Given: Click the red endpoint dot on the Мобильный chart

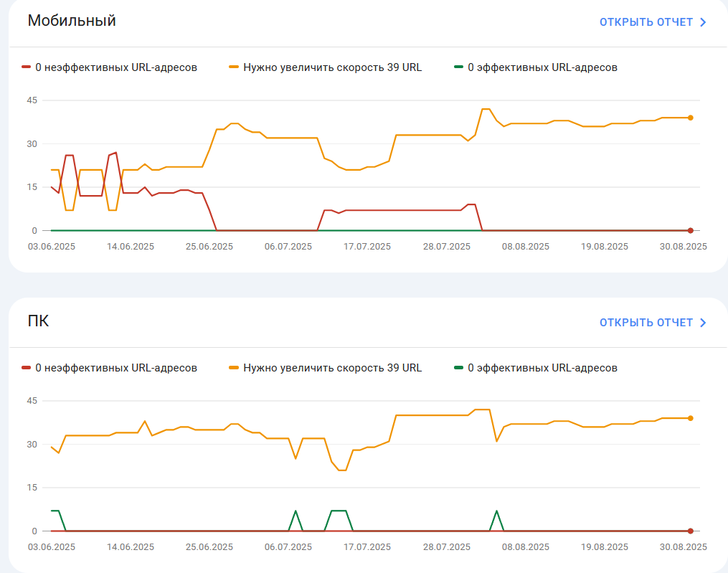Looking at the screenshot, I should click(x=691, y=231).
